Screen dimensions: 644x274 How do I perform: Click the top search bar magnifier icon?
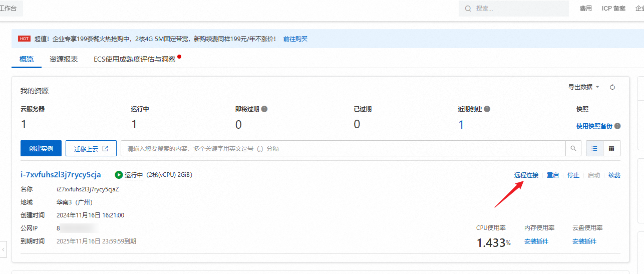[468, 9]
